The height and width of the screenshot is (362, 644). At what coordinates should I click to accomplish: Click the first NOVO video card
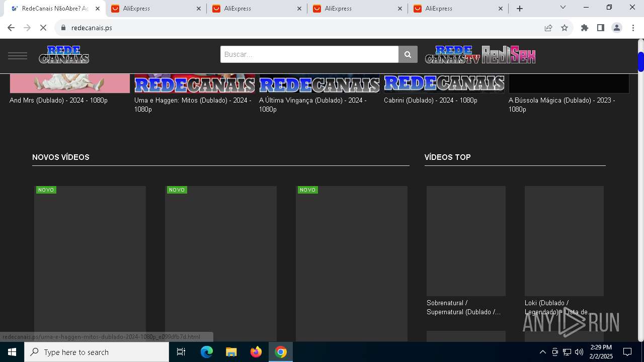(90, 264)
